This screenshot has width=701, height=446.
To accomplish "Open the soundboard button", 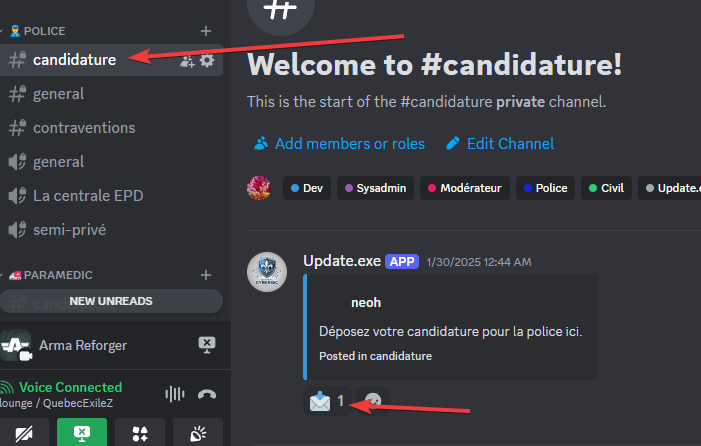I will [x=198, y=433].
